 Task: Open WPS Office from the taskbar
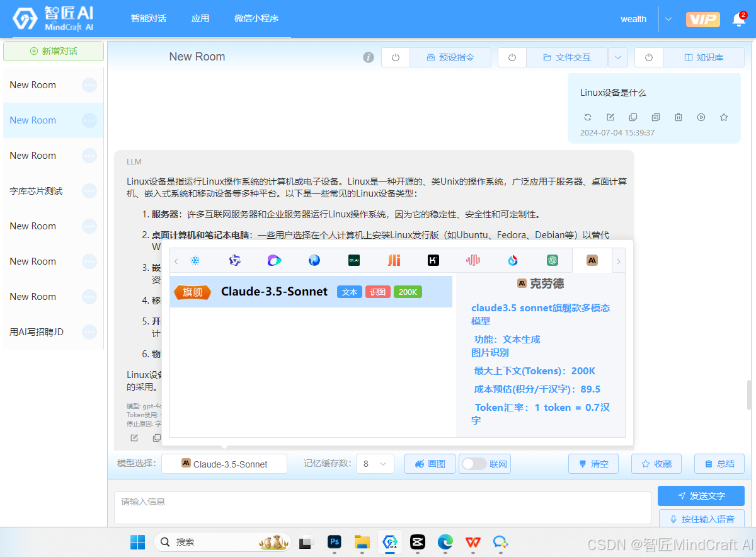coord(473,542)
